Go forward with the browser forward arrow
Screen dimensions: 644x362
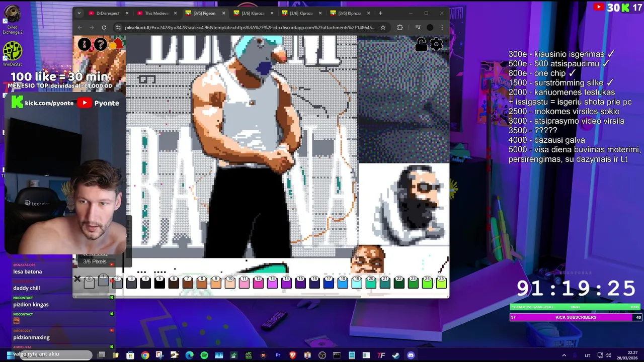(x=92, y=28)
